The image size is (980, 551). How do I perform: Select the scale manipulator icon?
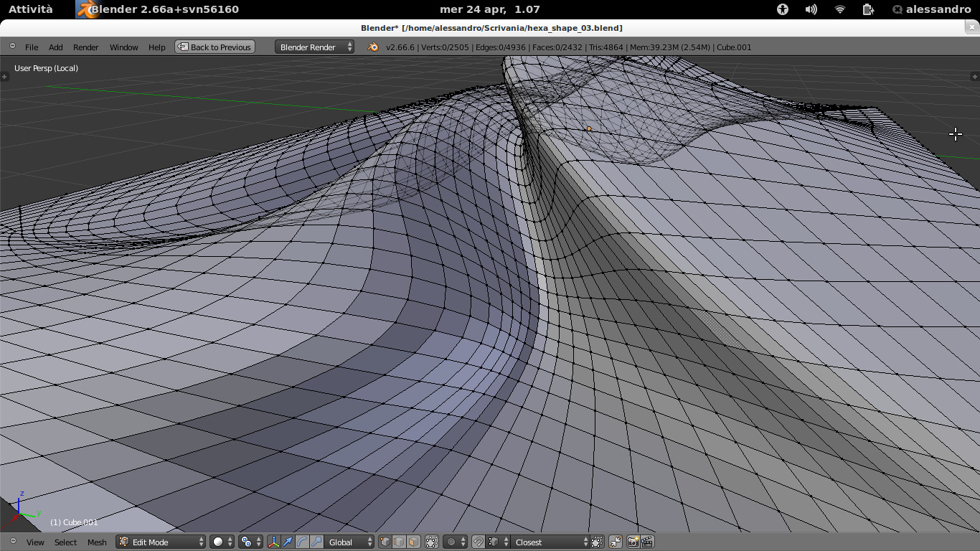[x=316, y=542]
